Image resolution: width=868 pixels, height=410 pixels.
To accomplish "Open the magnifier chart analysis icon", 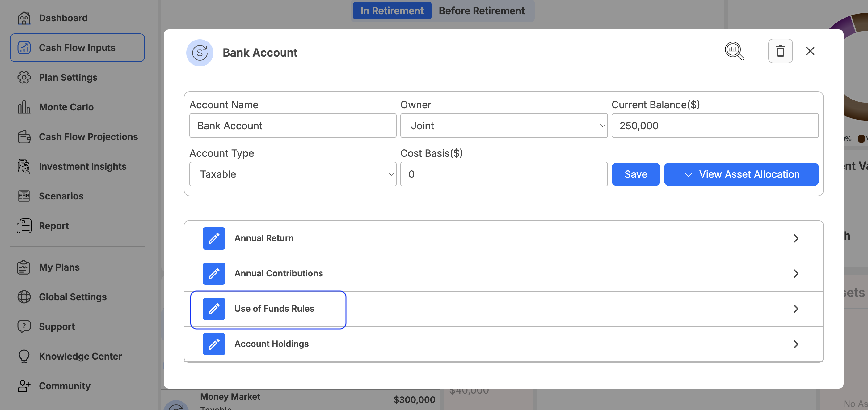I will [x=734, y=51].
